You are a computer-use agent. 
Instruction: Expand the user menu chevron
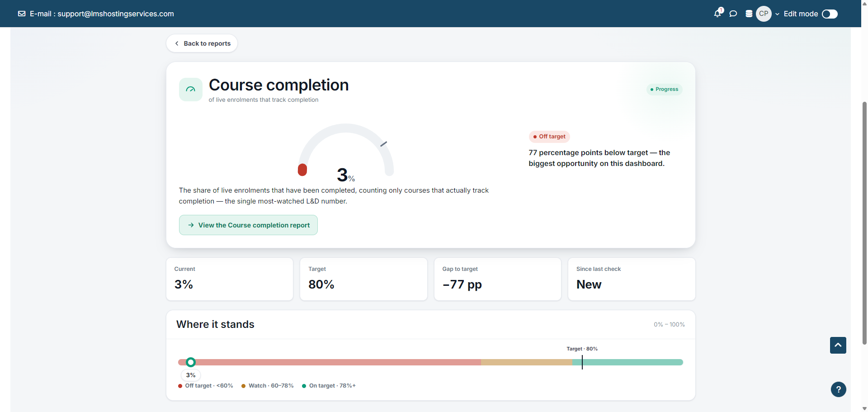(x=777, y=14)
